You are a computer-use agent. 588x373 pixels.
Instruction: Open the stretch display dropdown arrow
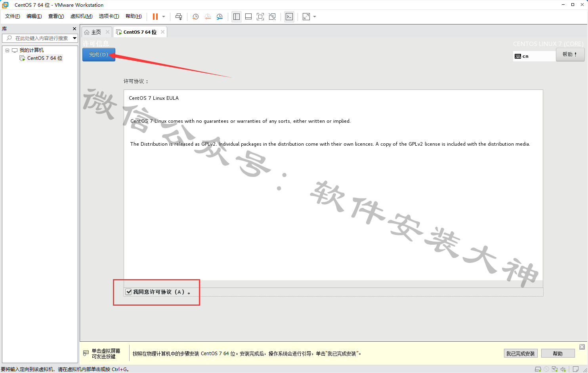click(x=315, y=17)
